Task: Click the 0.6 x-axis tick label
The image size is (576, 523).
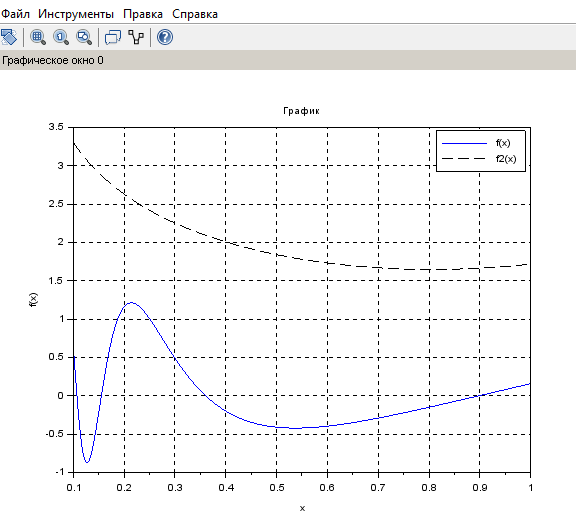Action: tap(327, 488)
